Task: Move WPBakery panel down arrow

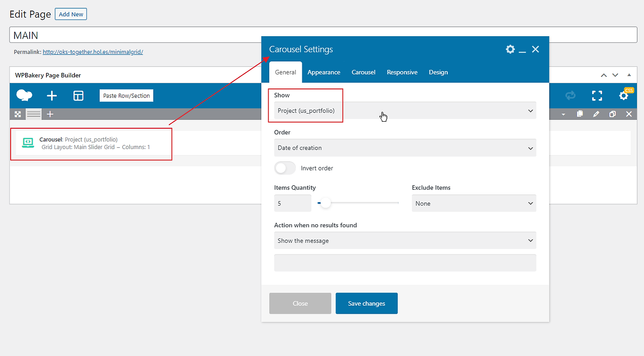Action: (x=615, y=75)
